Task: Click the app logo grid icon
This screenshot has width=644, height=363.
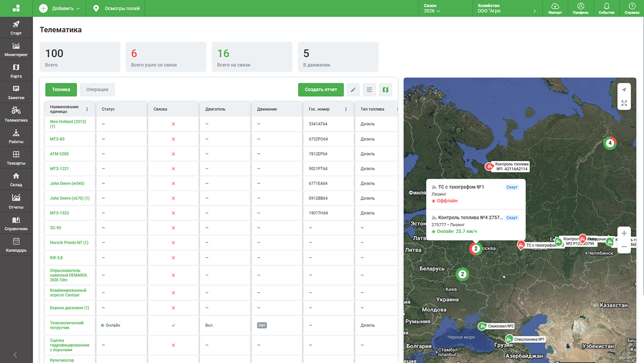Action: [16, 8]
